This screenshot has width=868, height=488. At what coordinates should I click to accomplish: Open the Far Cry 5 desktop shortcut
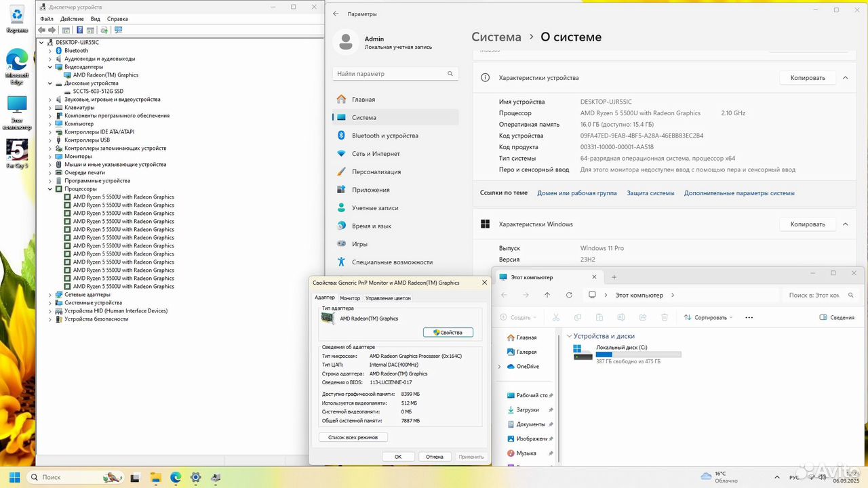coord(17,153)
